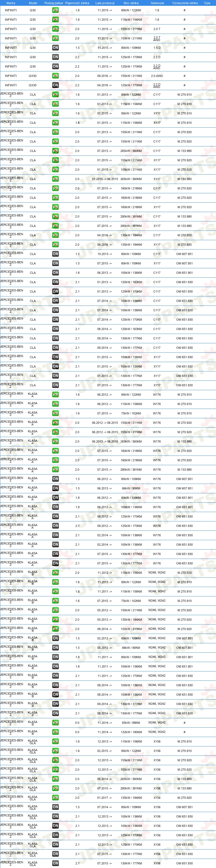Image resolution: width=216 pixels, height=868 pixels.
Task: Click petrol icon for CLA 07.2013 265kW / 360KM C117
Action: [55, 151]
